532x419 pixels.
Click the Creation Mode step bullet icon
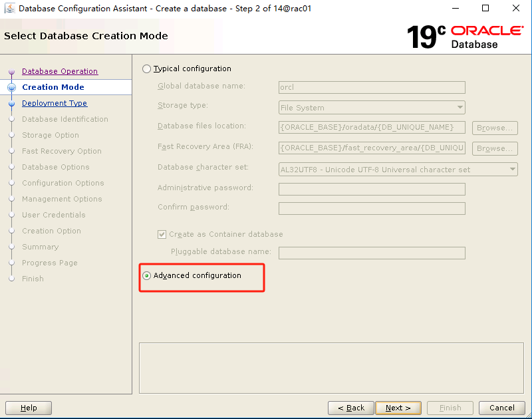tap(11, 87)
